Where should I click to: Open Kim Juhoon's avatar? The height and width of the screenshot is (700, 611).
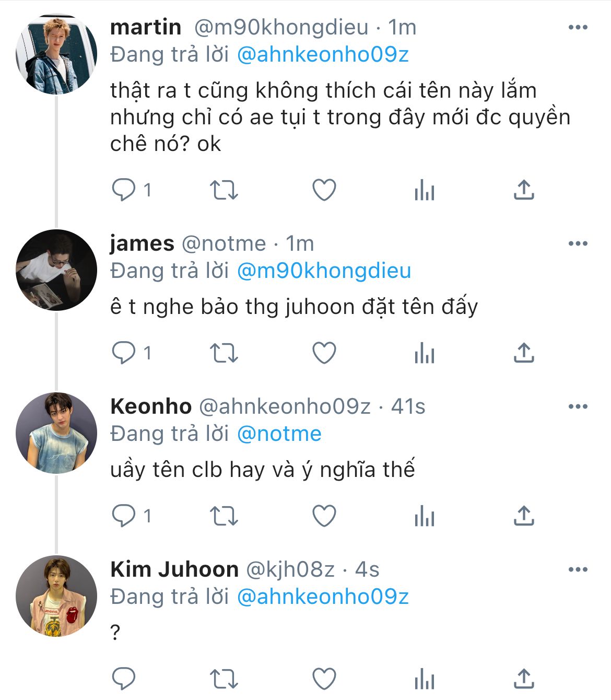[56, 596]
